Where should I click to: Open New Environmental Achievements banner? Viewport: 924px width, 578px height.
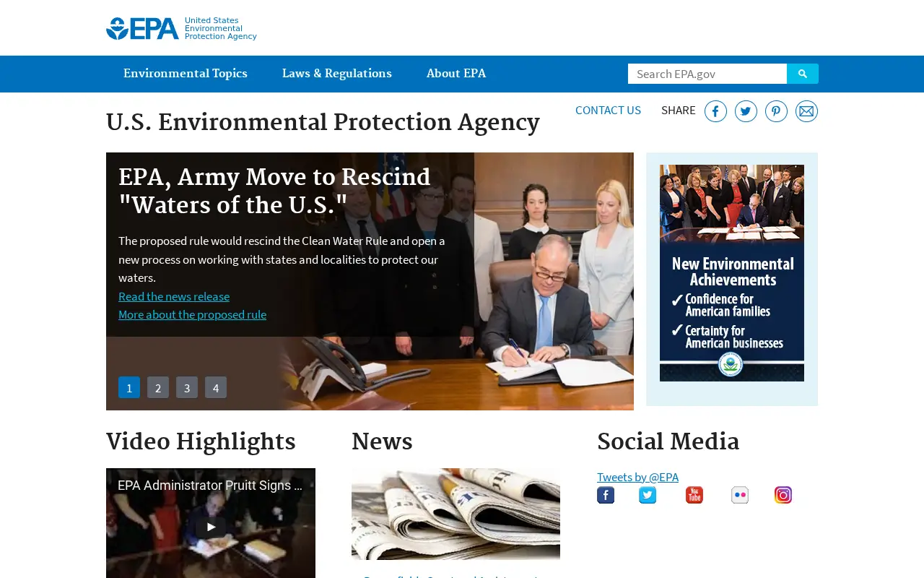732,273
